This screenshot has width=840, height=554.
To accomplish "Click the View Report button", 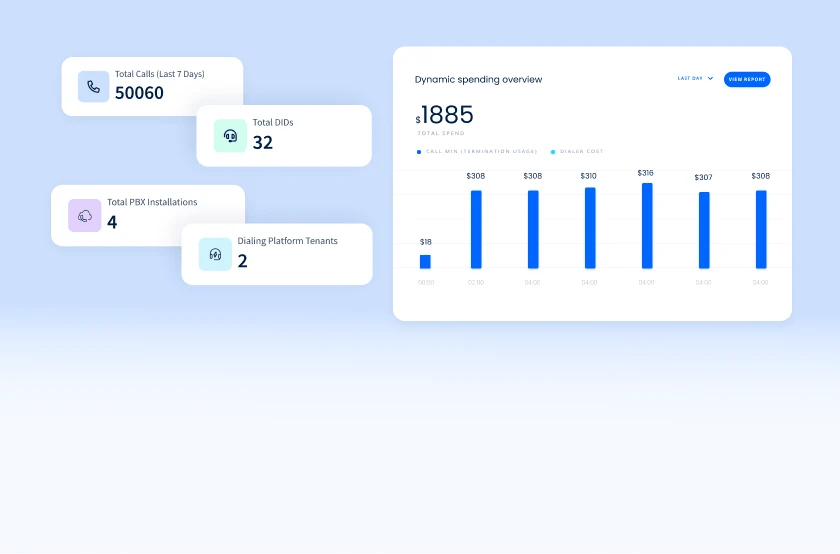I will [747, 79].
